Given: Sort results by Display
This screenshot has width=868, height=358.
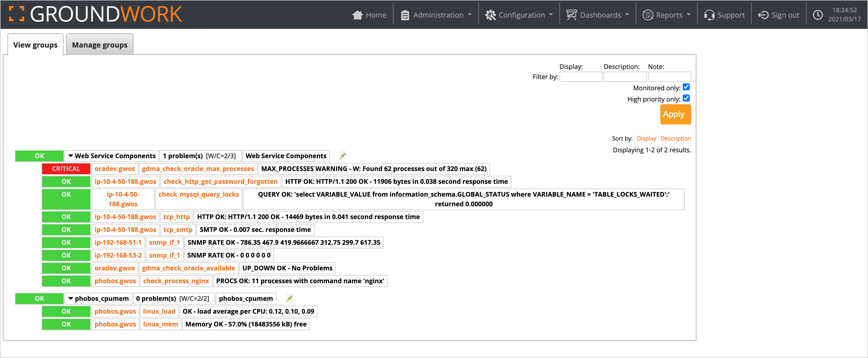Looking at the screenshot, I should coord(646,138).
